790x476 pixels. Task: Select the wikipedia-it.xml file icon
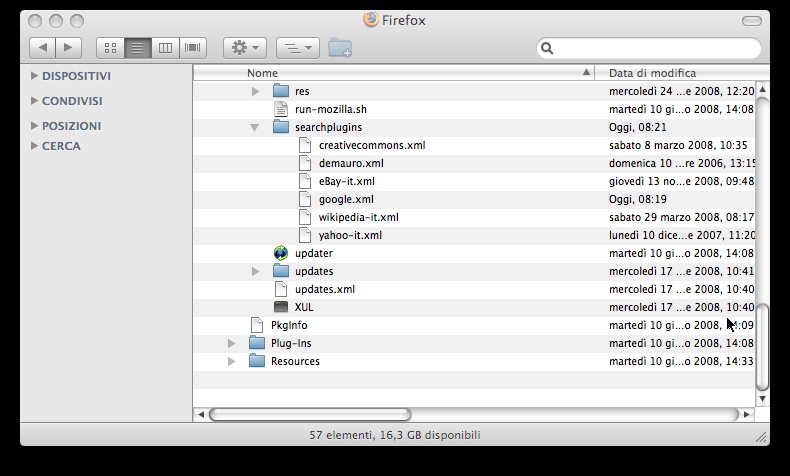click(x=305, y=217)
